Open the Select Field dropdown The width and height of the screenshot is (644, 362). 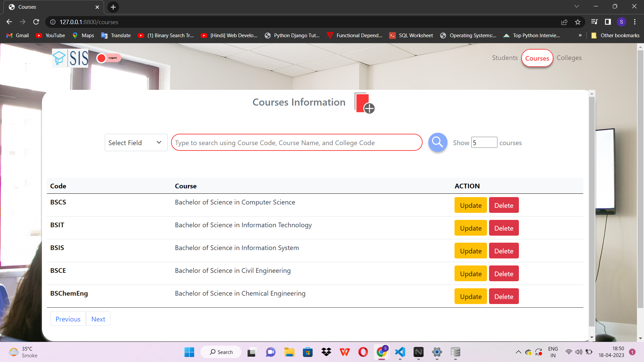pyautogui.click(x=136, y=143)
